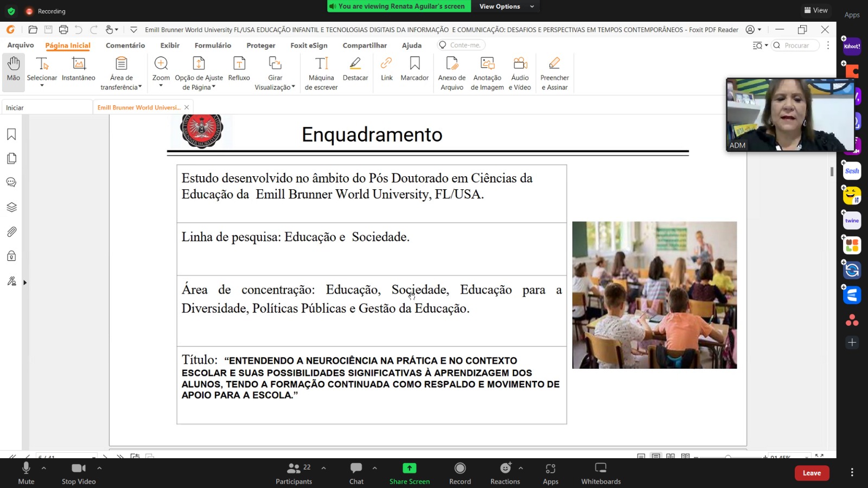Click the red Leave button

(812, 473)
